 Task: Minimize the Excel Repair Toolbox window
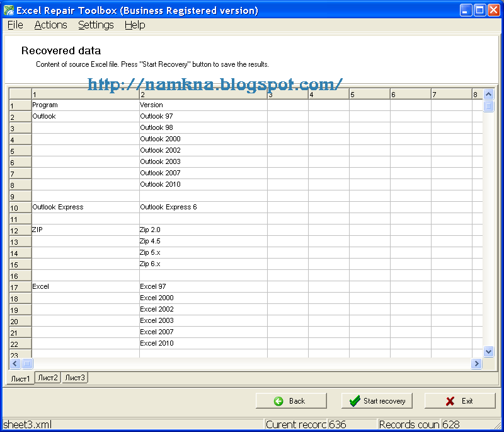[x=466, y=10]
